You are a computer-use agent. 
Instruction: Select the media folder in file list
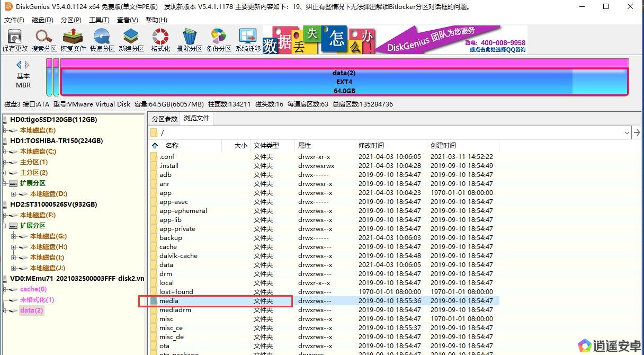[x=169, y=301]
